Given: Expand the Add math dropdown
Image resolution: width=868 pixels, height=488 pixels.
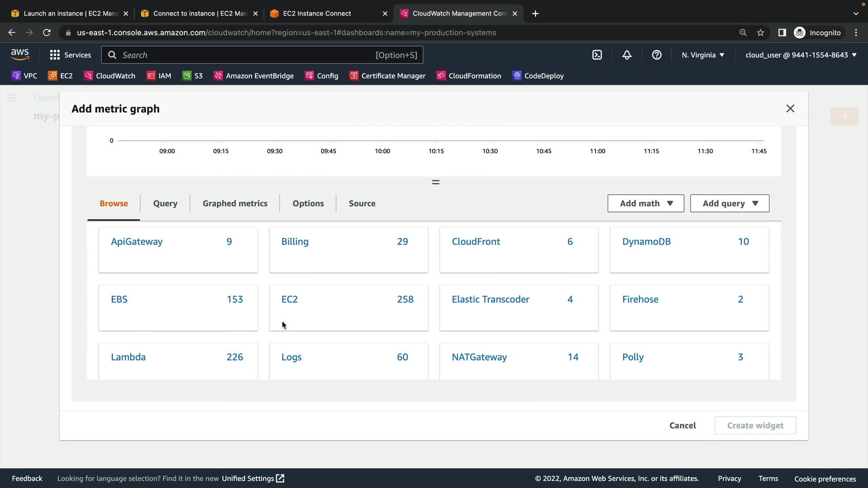Looking at the screenshot, I should pos(646,203).
